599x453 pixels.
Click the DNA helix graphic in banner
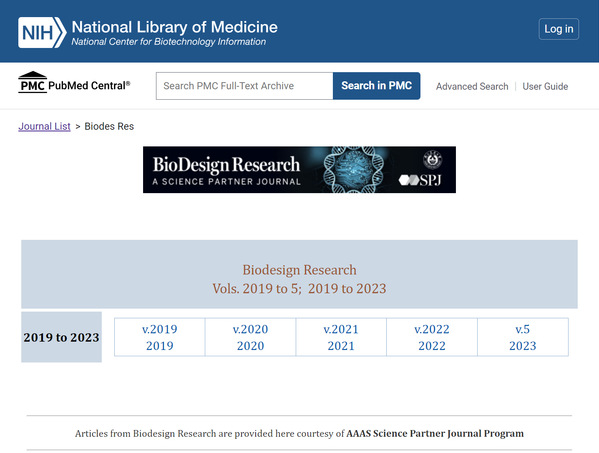point(352,170)
